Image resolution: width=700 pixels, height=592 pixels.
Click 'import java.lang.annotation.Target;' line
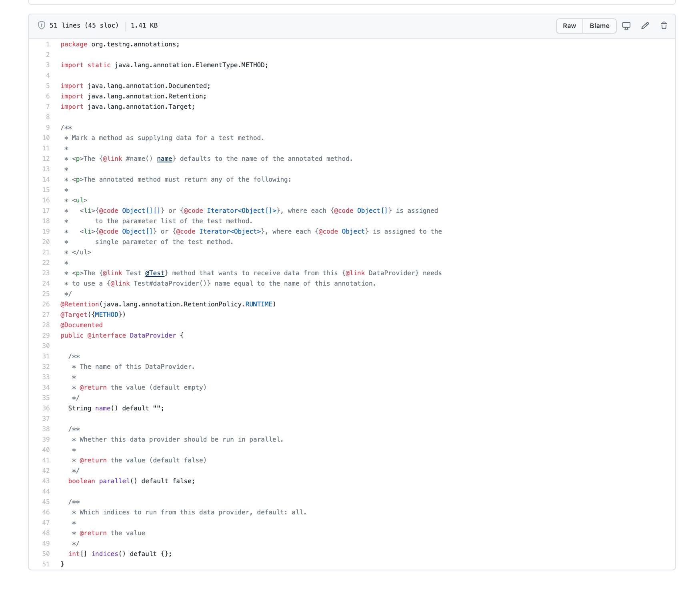click(128, 107)
